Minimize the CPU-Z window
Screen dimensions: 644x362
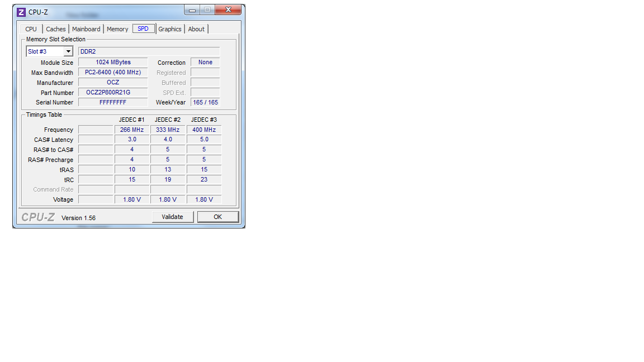(x=192, y=10)
